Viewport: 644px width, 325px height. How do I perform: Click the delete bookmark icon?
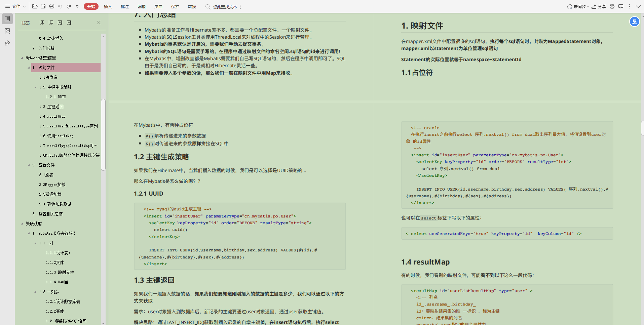point(69,23)
